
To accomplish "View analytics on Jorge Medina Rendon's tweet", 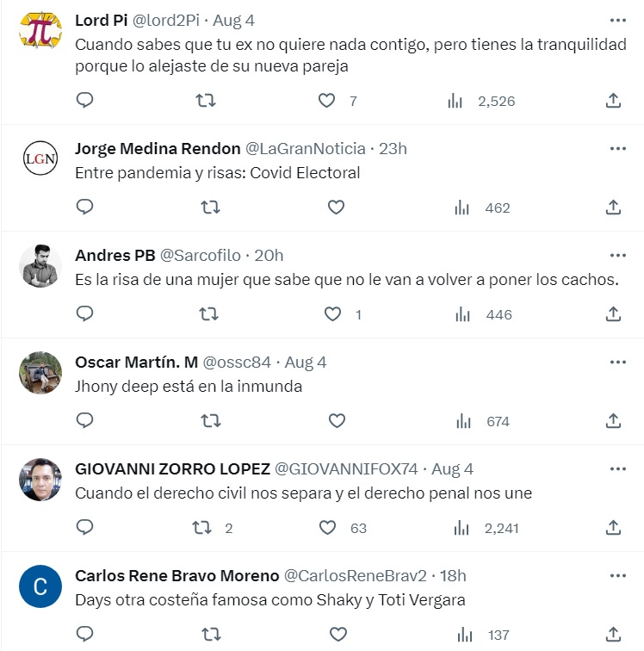I will pyautogui.click(x=463, y=208).
